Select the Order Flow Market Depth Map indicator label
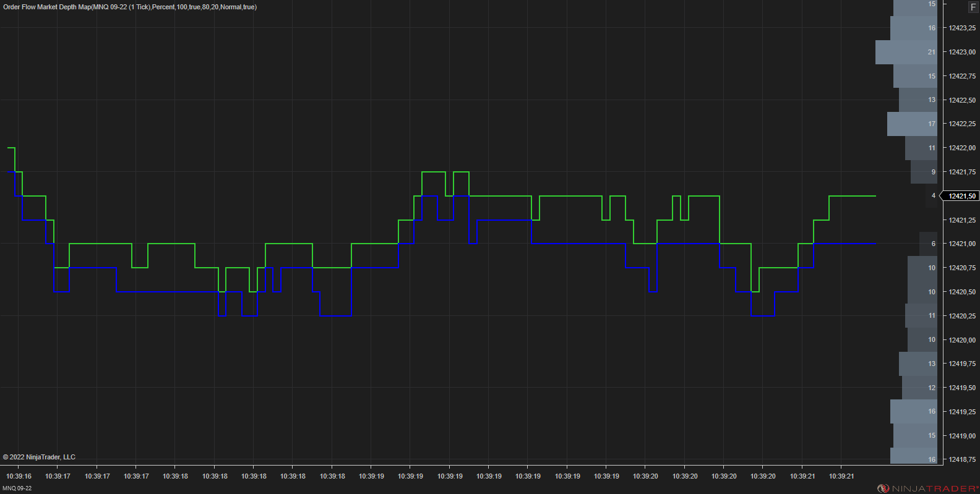This screenshot has width=980, height=494. [x=130, y=7]
